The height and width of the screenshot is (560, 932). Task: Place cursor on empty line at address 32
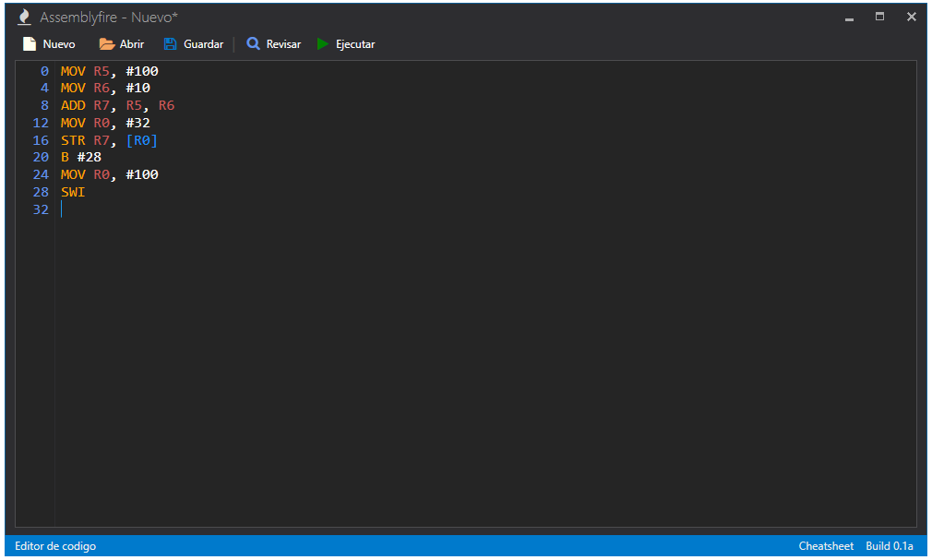[487, 209]
